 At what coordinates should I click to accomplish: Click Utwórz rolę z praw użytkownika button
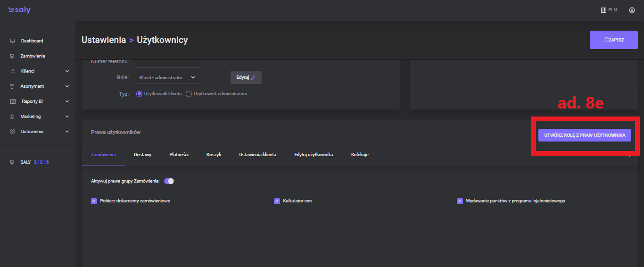point(585,135)
